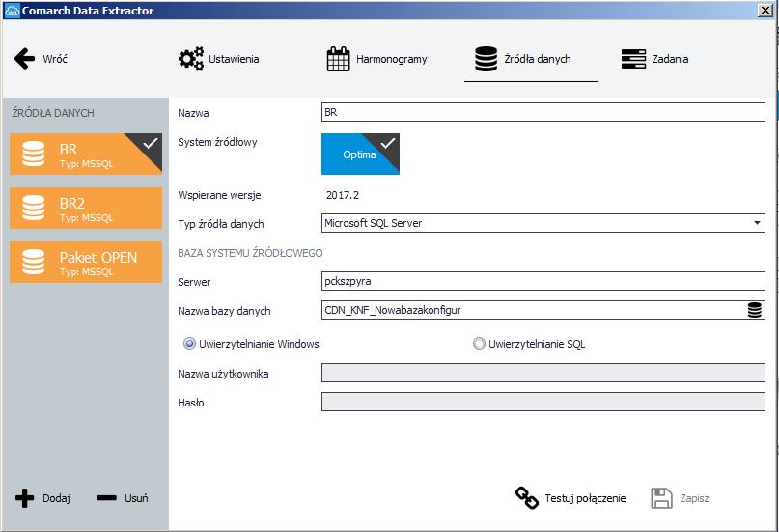
Task: Click into the Serwer field with pckszpyra
Action: pyautogui.click(x=543, y=281)
